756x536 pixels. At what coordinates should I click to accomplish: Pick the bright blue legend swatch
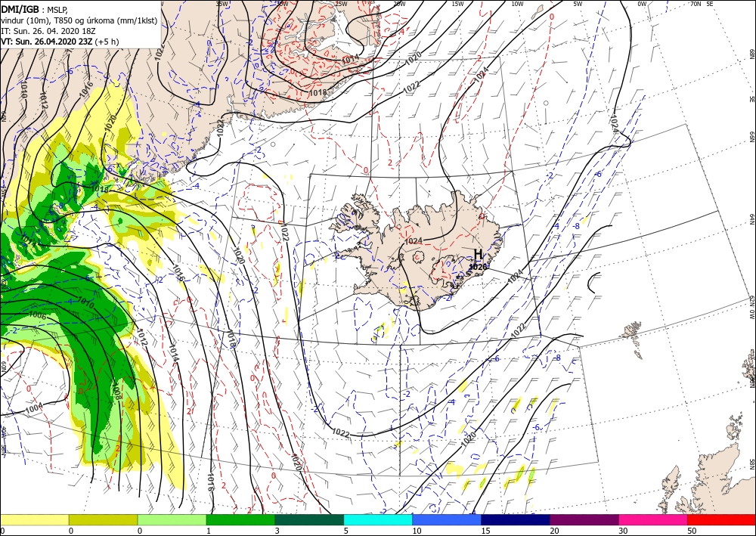[x=447, y=520]
